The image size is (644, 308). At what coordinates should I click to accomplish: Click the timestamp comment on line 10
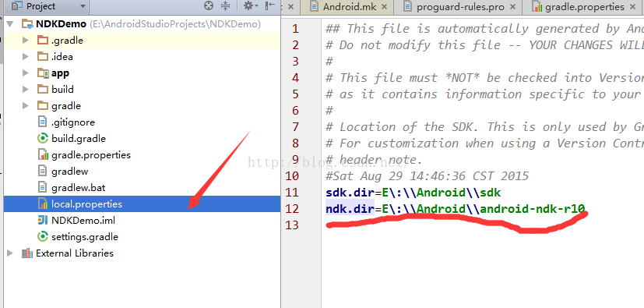click(427, 176)
